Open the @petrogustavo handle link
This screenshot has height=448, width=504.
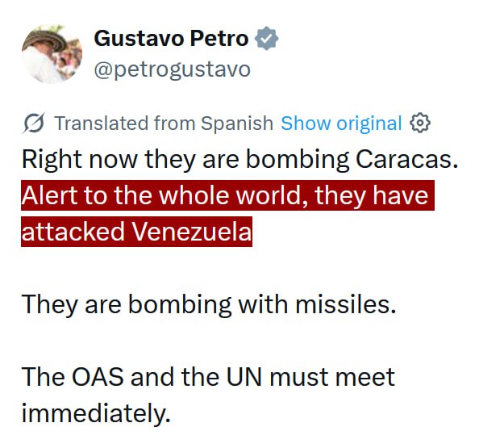point(172,69)
